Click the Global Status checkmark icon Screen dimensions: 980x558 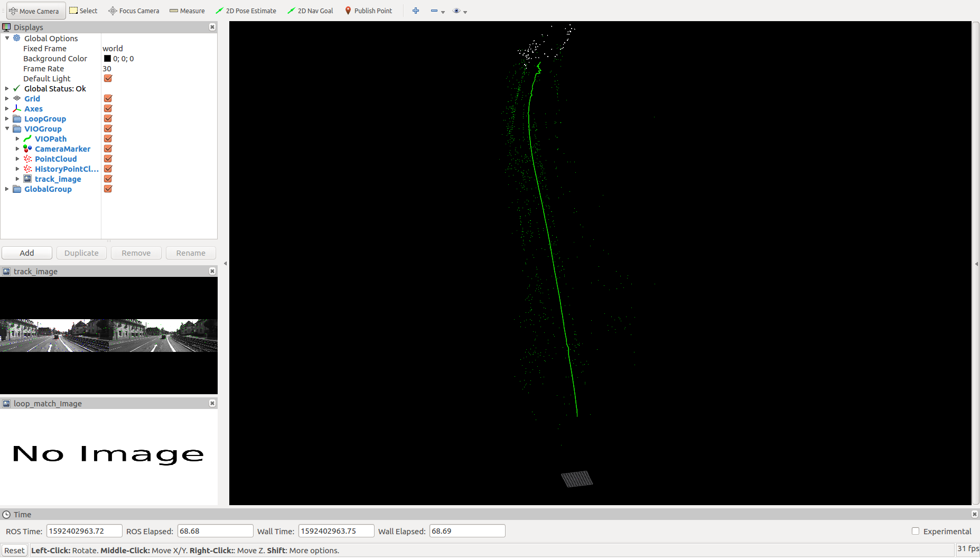click(17, 88)
